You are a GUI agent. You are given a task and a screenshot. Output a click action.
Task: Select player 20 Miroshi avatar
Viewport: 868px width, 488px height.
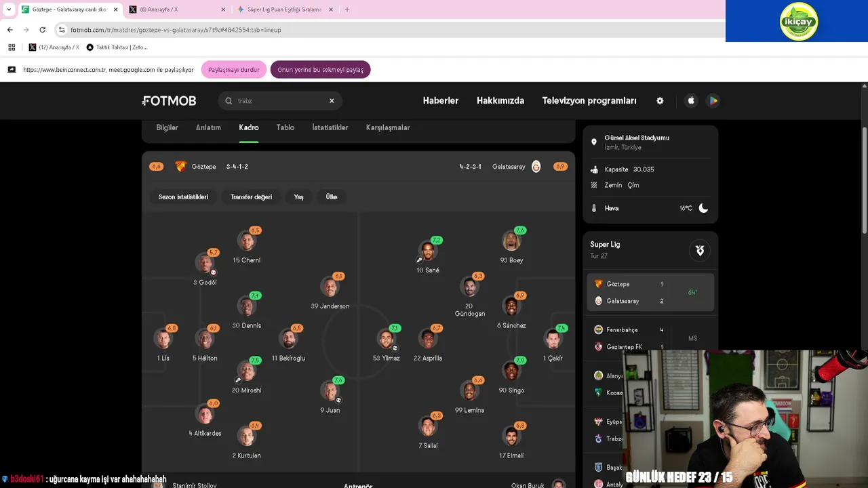[247, 371]
